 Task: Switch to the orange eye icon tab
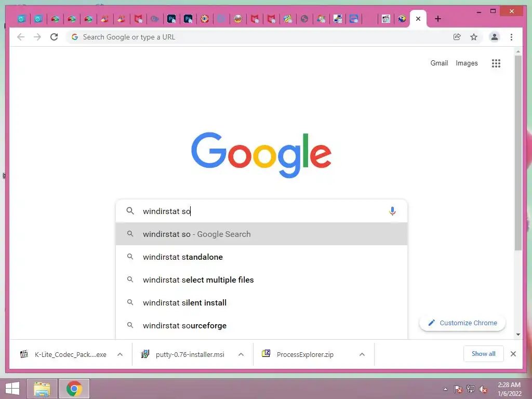pyautogui.click(x=204, y=19)
